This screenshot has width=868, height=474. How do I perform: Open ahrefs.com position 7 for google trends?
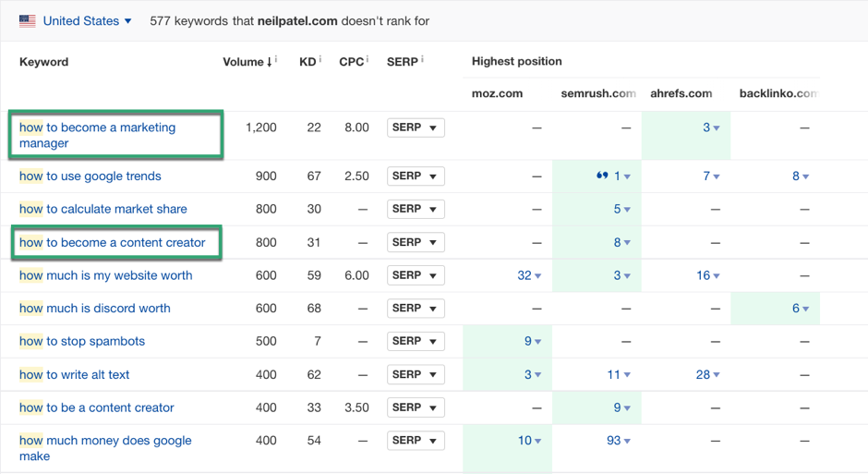tap(711, 176)
